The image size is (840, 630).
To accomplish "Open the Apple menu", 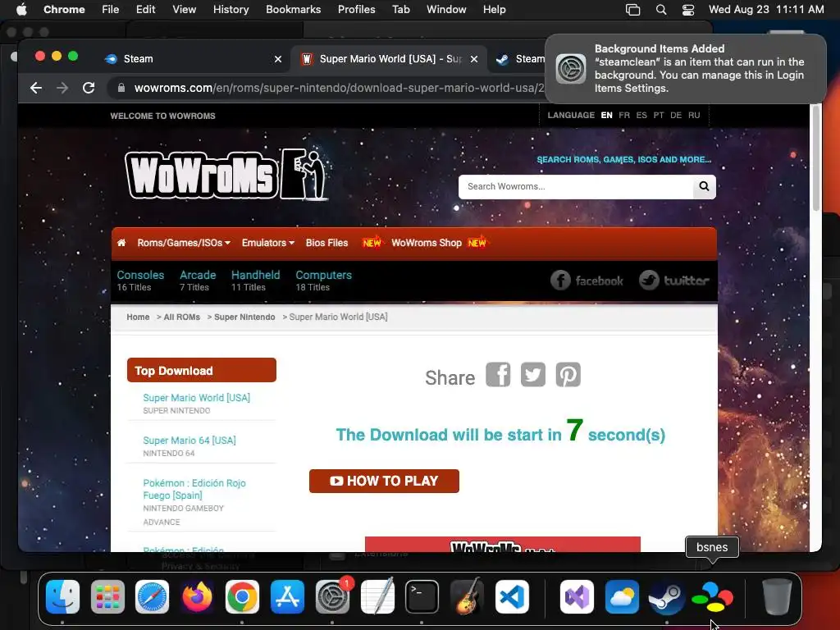I will tap(21, 10).
